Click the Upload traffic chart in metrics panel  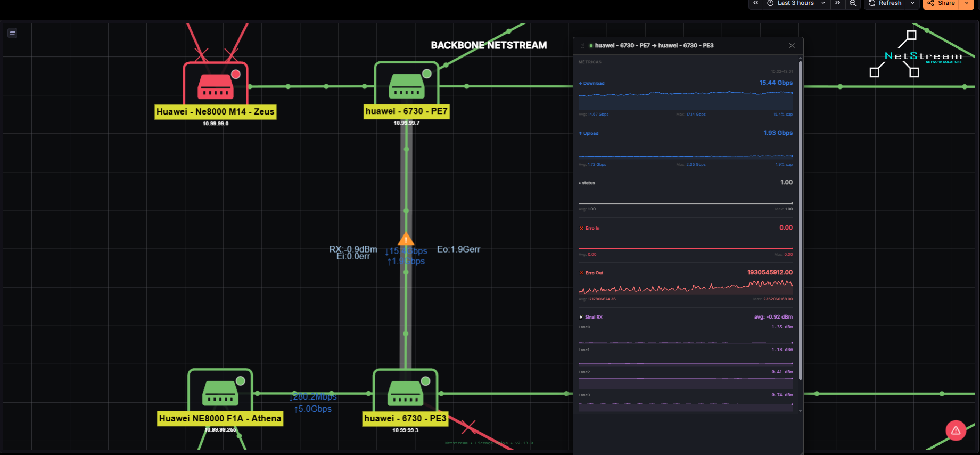pyautogui.click(x=686, y=151)
